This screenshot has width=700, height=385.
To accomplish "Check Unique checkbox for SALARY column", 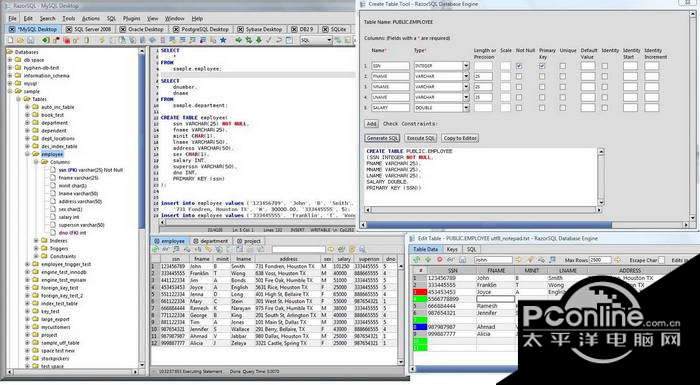I will click(562, 108).
